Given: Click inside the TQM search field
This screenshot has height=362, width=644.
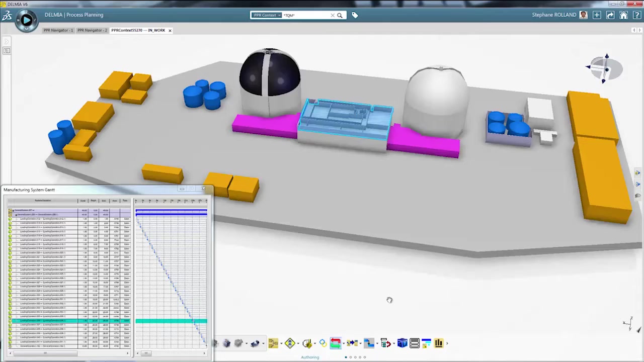Looking at the screenshot, I should [305, 15].
